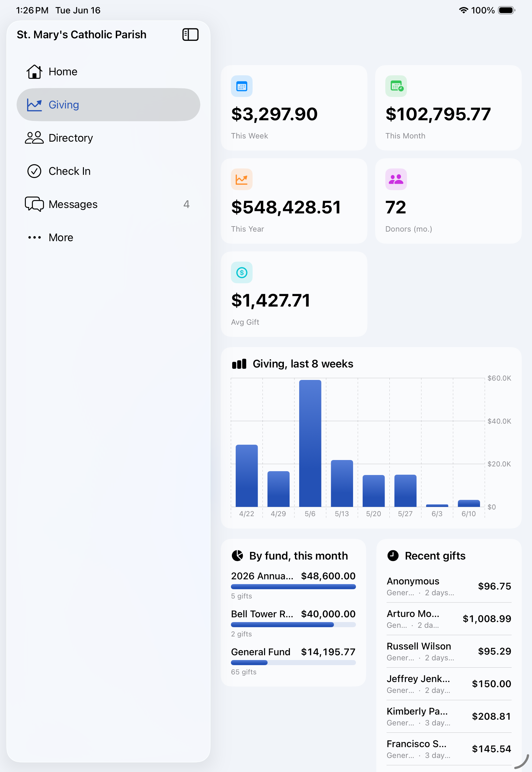Select the Giving menu item

click(x=108, y=105)
